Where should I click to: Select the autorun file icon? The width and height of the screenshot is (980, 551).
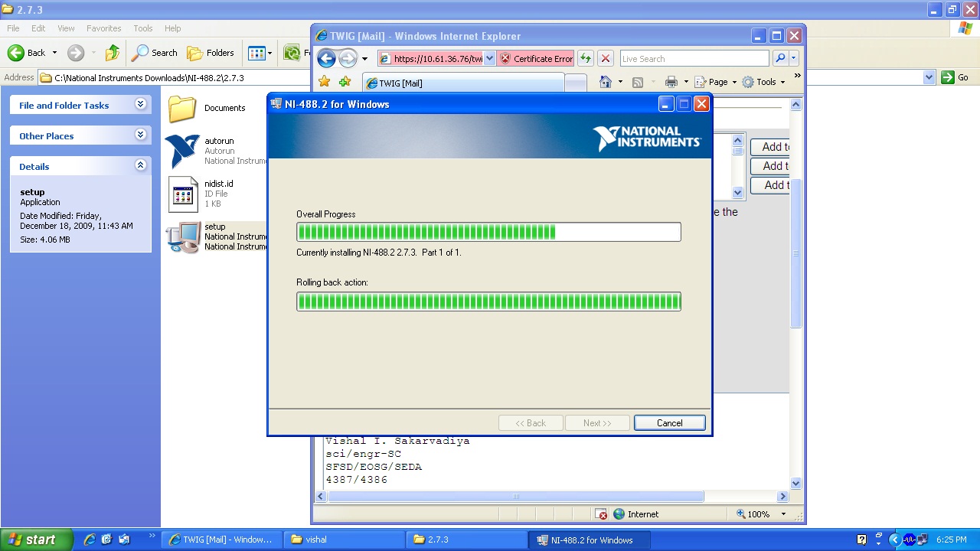[x=182, y=151]
